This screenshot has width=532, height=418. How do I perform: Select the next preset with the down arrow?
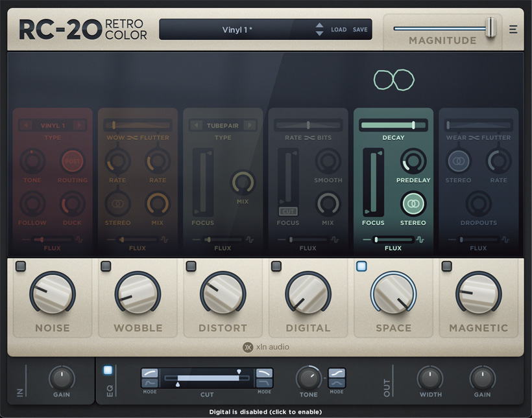[319, 34]
